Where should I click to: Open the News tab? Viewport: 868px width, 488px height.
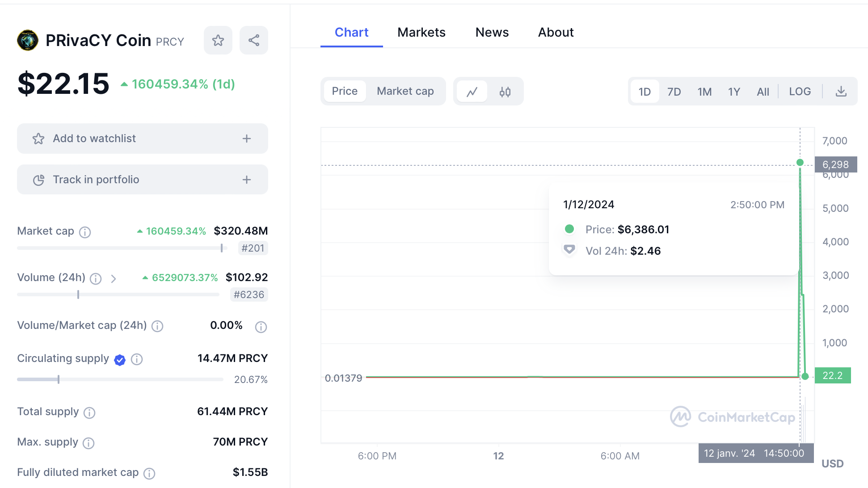click(492, 32)
